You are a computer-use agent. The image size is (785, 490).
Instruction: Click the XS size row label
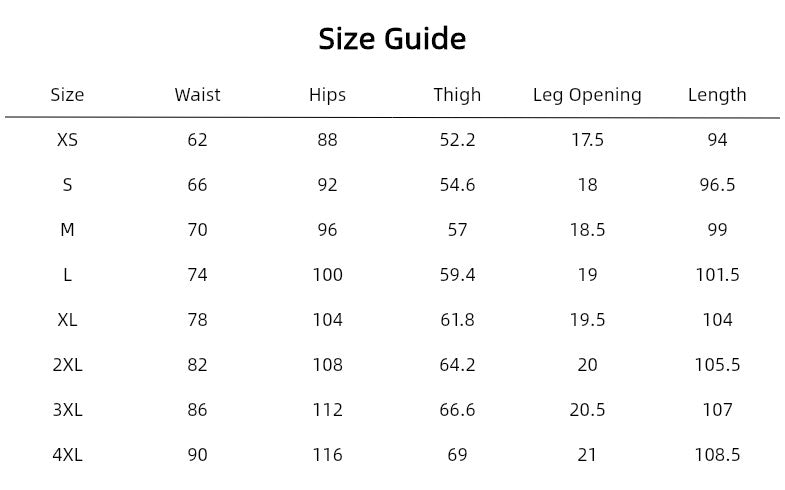(x=67, y=140)
